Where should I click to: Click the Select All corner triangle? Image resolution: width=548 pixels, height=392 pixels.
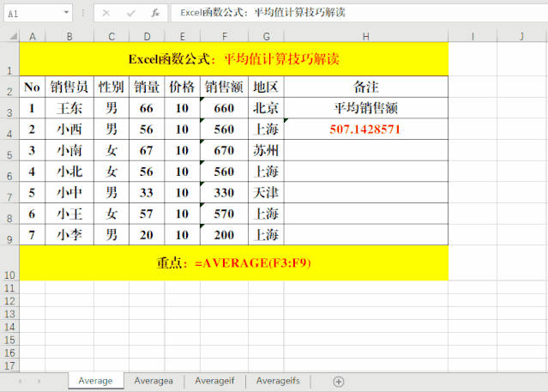point(9,36)
